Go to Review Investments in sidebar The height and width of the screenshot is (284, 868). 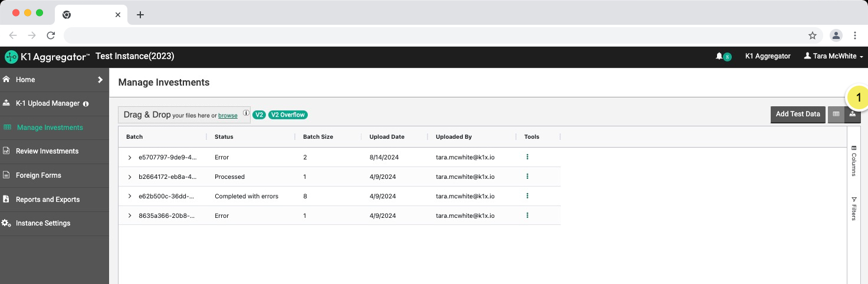coord(47,151)
